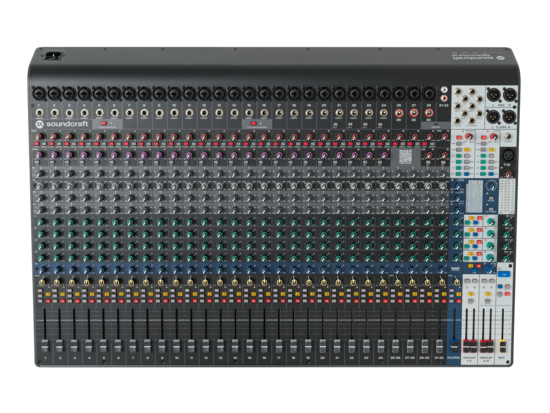550x413 pixels.
Task: Click the FX preset list chart
Action: [x=474, y=195]
